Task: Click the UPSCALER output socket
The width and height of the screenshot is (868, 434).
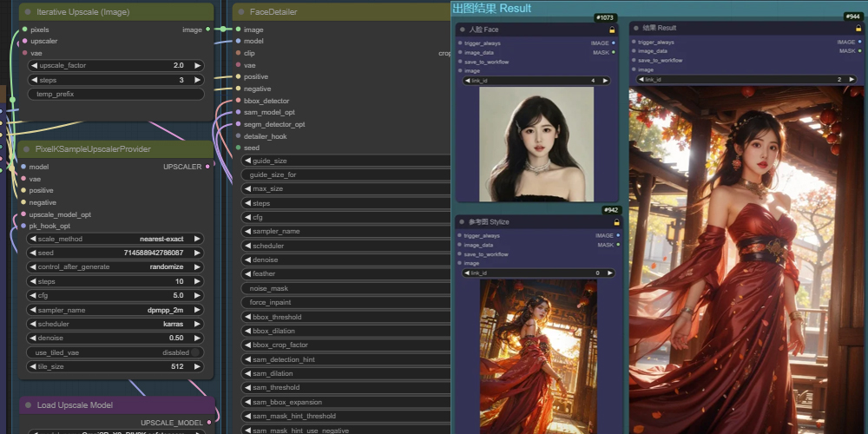Action: pos(207,166)
